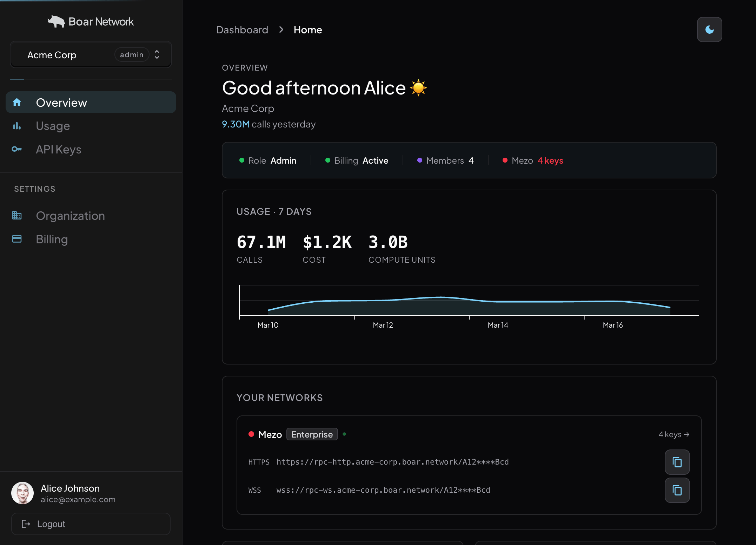Viewport: 756px width, 545px height.
Task: Click the up-down chevron beside admin
Action: click(157, 54)
